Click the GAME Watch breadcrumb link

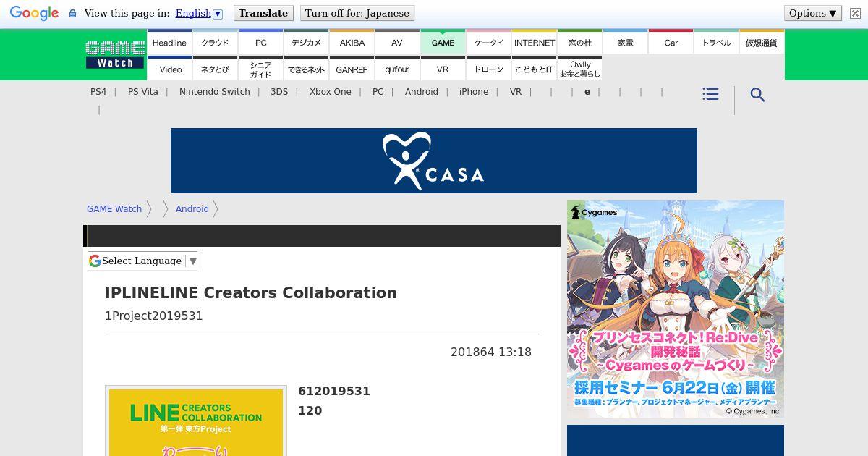pyautogui.click(x=114, y=209)
